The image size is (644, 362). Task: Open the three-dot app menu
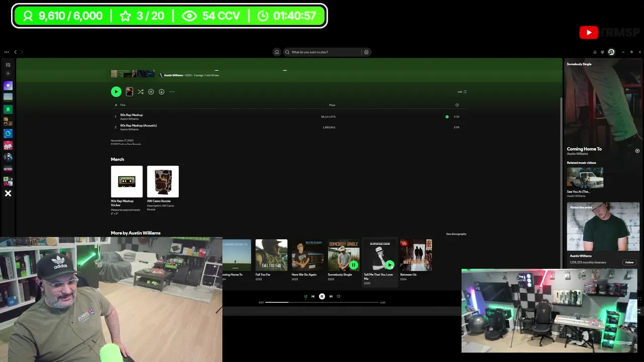[x=7, y=52]
